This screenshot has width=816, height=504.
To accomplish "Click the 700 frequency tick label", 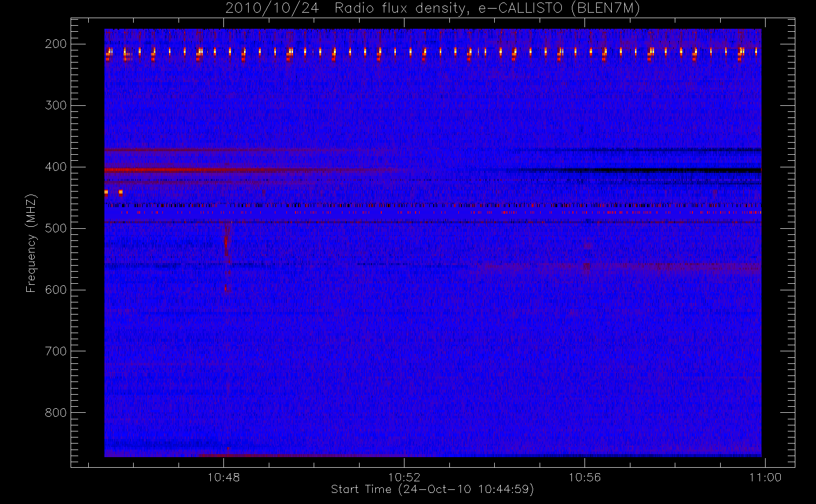I will point(55,351).
